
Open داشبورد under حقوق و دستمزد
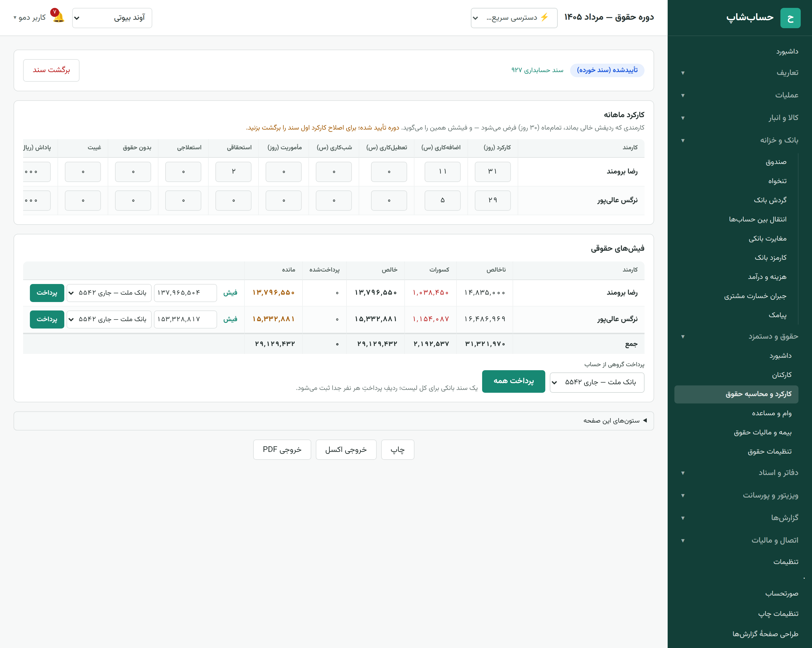780,356
